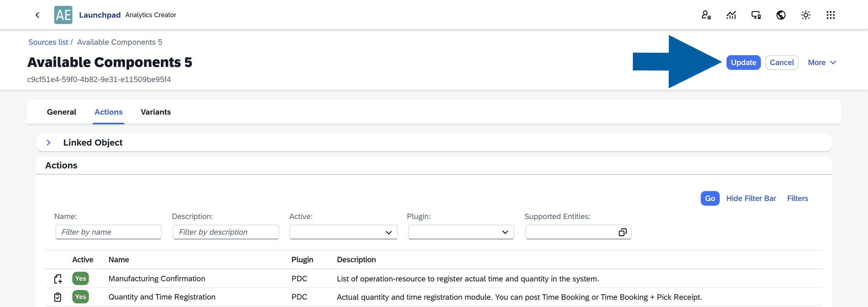The width and height of the screenshot is (868, 307).
Task: Select Quantity and Time Registration name cell
Action: (162, 297)
